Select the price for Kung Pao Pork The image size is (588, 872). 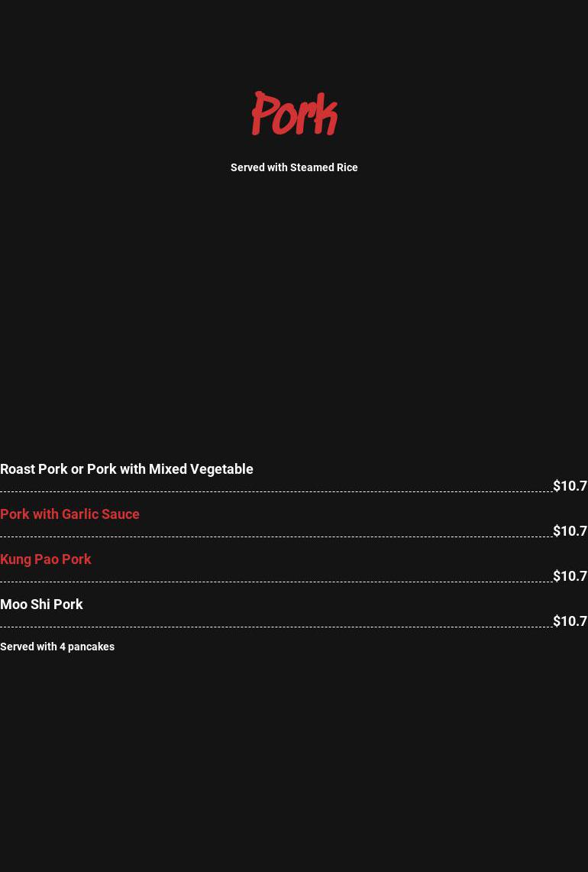(x=570, y=576)
